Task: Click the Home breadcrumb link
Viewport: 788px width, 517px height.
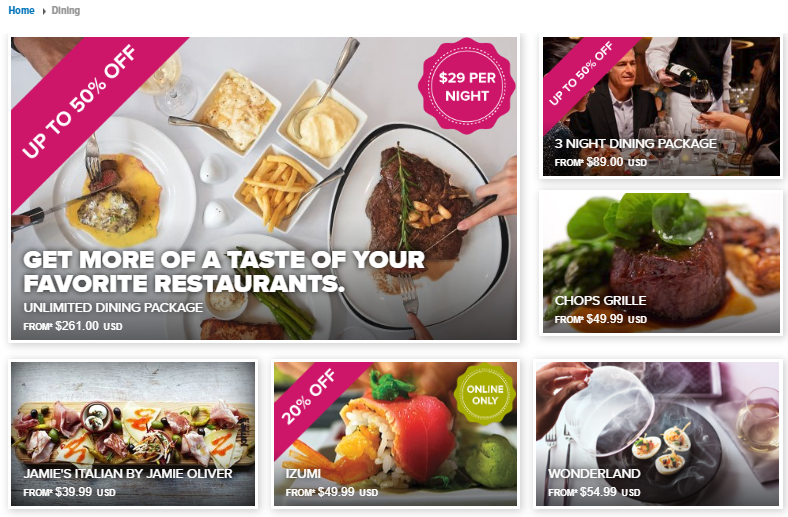Action: pyautogui.click(x=21, y=11)
